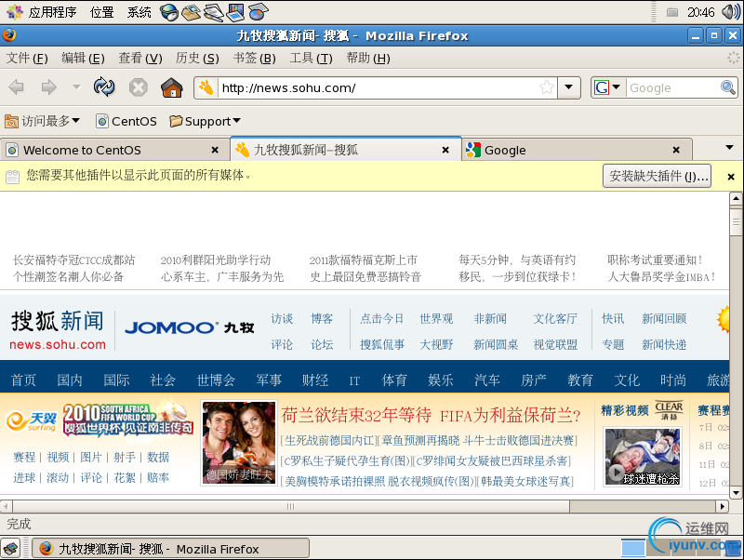Image resolution: width=744 pixels, height=560 pixels.
Task: Click the Google search input field
Action: pos(673,87)
